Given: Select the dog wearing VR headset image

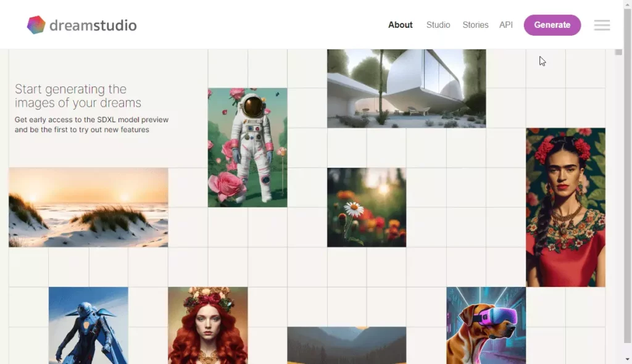Looking at the screenshot, I should click(486, 326).
